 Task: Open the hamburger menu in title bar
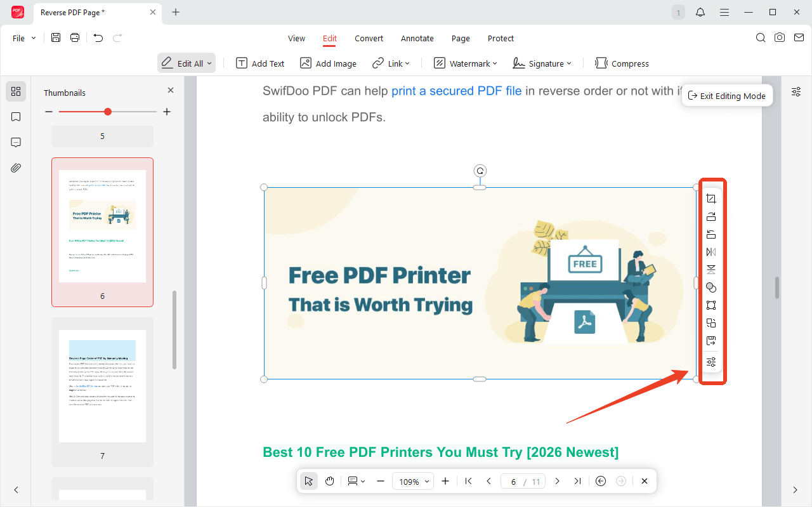coord(724,12)
